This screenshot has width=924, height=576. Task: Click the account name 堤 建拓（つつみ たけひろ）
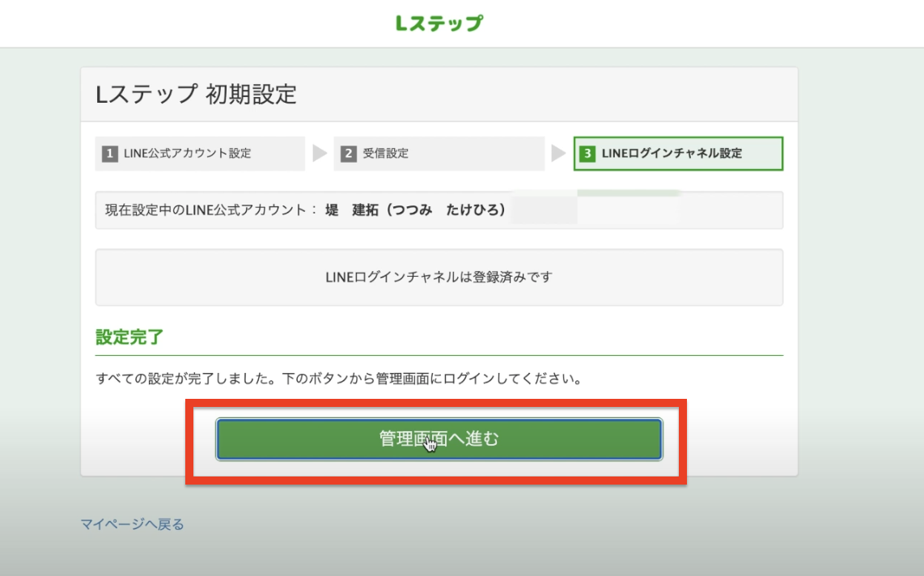415,210
